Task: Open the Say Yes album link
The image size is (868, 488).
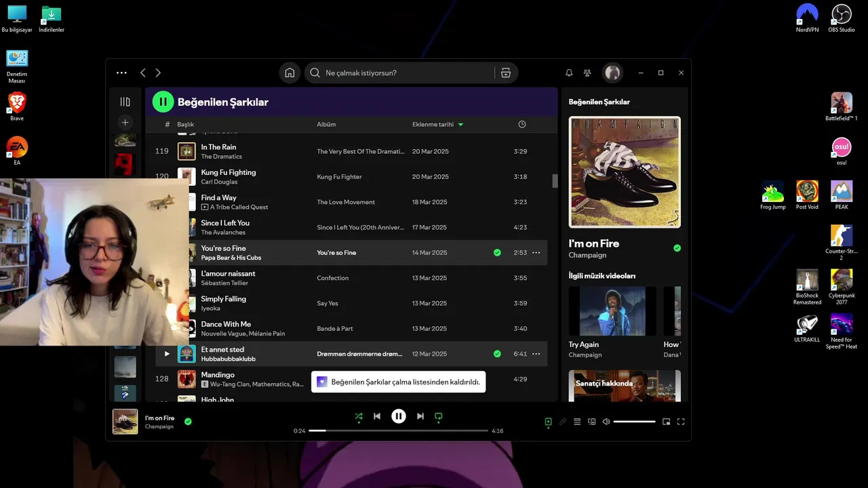Action: point(328,303)
